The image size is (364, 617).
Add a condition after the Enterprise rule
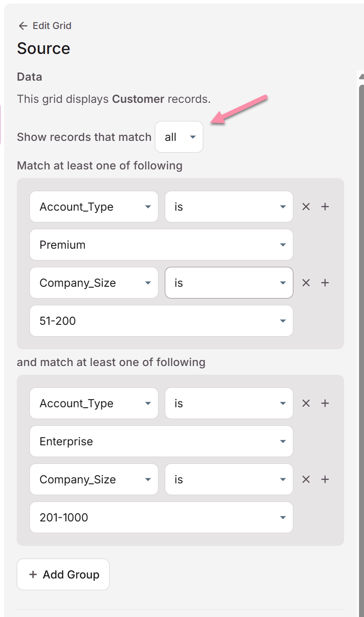[325, 403]
